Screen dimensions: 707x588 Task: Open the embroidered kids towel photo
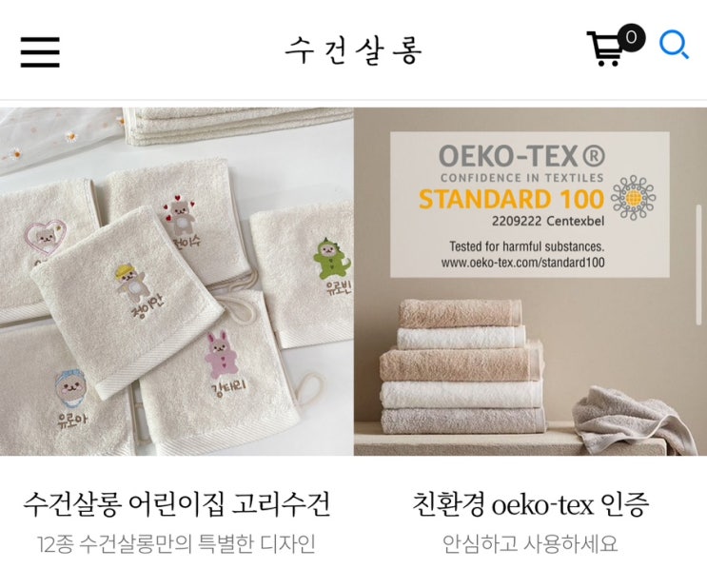(177, 282)
